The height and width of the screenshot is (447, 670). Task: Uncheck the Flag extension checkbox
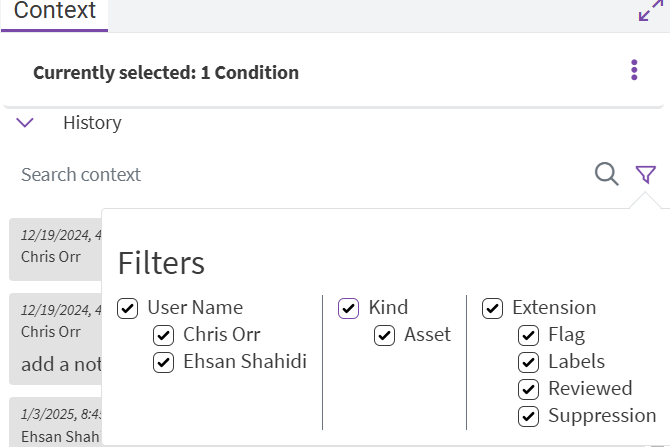click(x=528, y=335)
